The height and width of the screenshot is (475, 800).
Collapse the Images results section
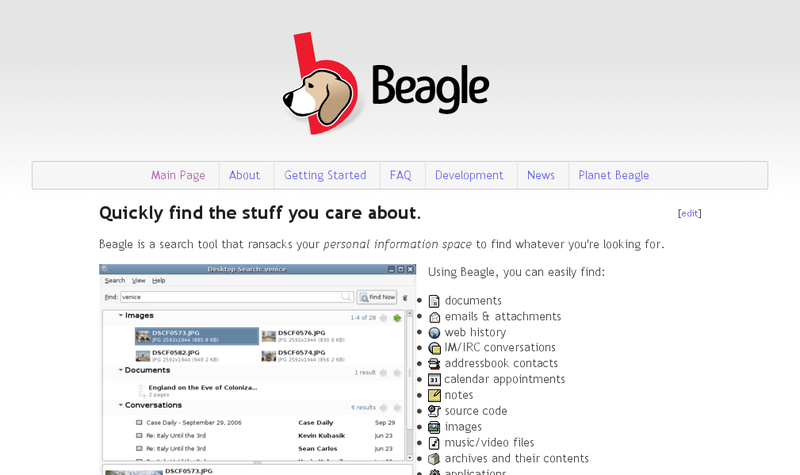(x=120, y=316)
